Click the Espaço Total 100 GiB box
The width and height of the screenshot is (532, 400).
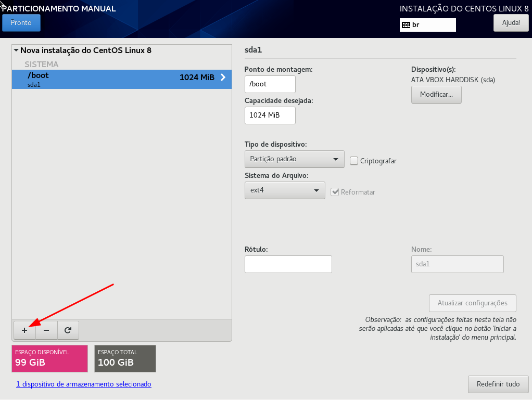tap(125, 358)
